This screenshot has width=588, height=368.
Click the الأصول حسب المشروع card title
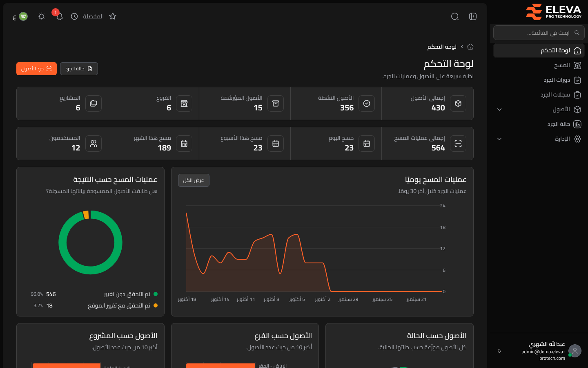tap(123, 336)
